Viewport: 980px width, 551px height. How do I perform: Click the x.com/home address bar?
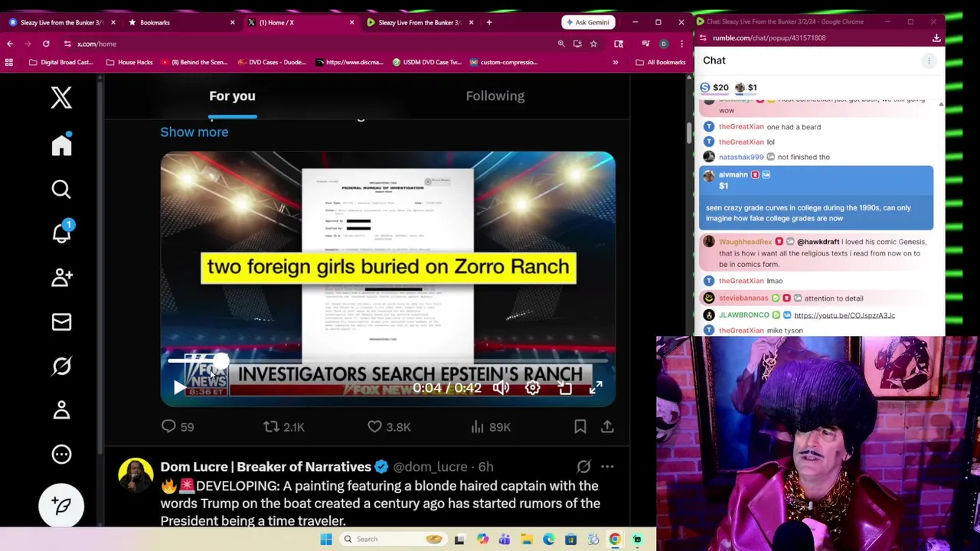click(x=306, y=44)
